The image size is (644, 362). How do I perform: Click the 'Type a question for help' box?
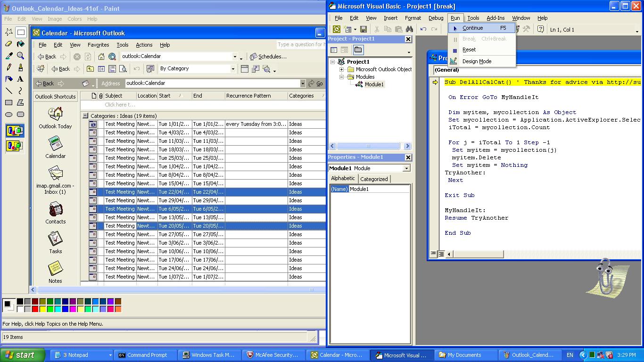300,45
